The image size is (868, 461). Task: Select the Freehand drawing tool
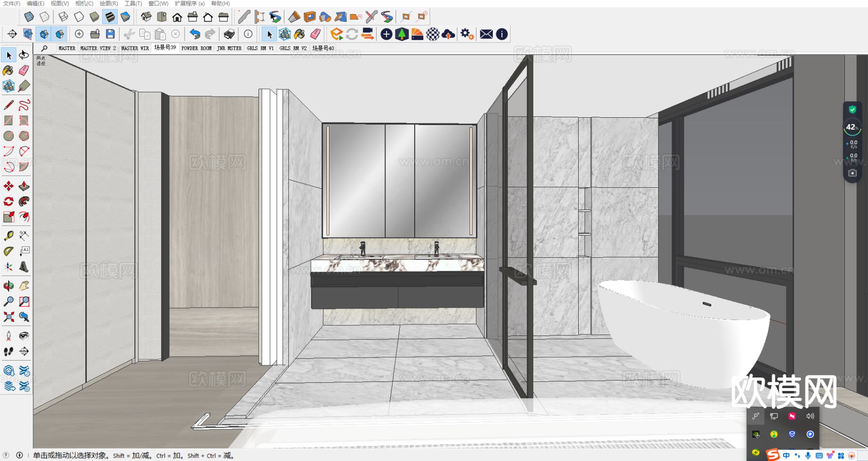click(24, 105)
